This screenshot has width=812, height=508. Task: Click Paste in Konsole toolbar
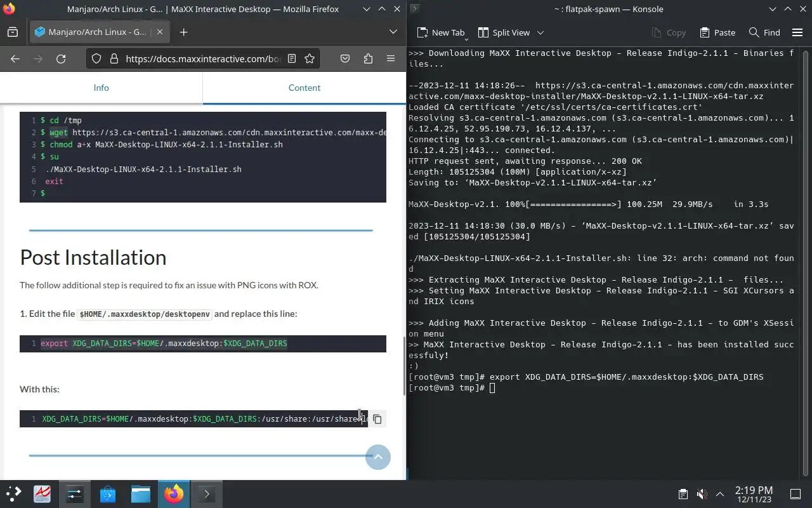point(717,32)
